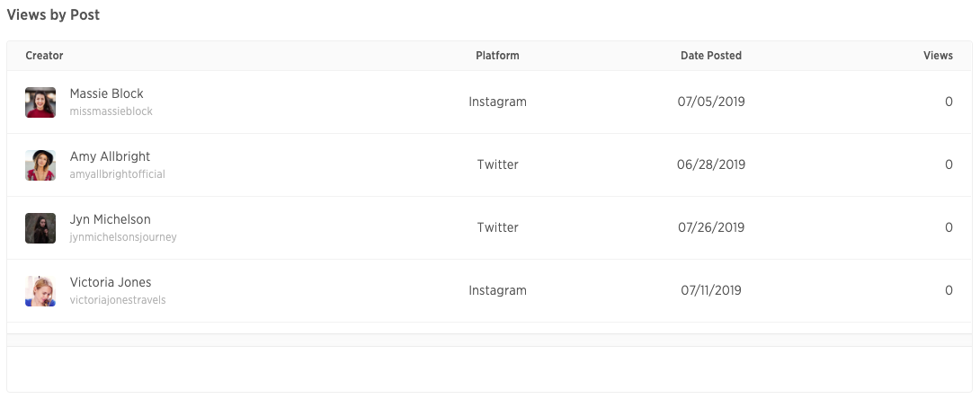This screenshot has width=980, height=399.
Task: Open the jynmichelsonsjourney handle
Action: (123, 237)
